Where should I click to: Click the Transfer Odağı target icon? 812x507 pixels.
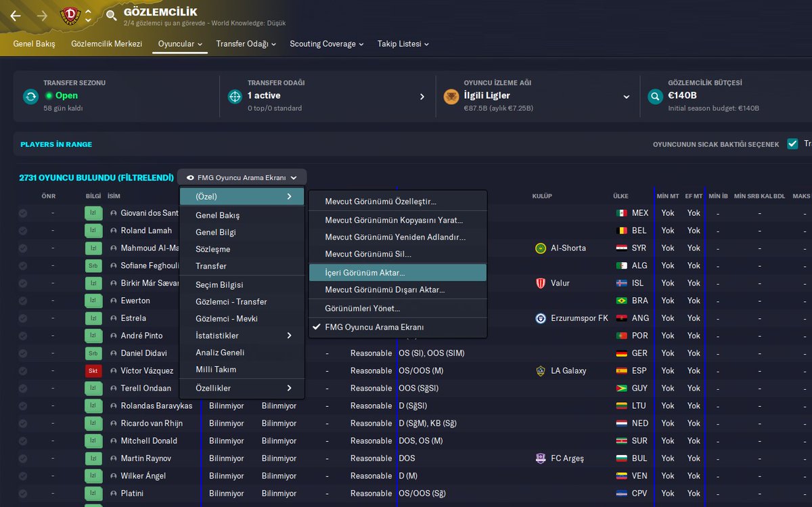click(235, 97)
